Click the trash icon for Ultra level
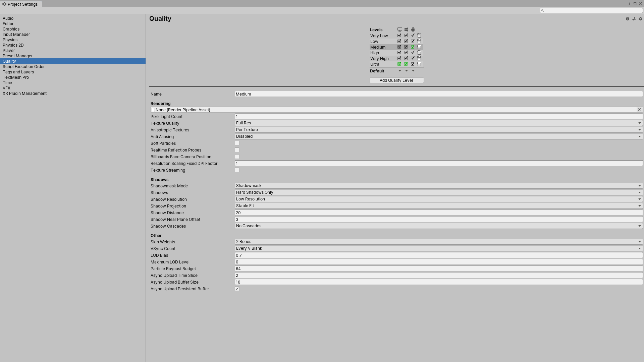The width and height of the screenshot is (644, 362). click(x=419, y=64)
